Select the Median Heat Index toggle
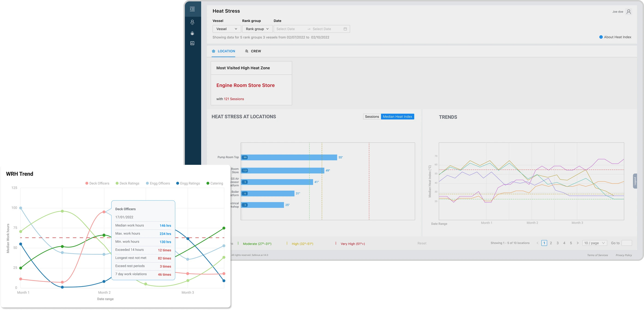 tap(397, 117)
